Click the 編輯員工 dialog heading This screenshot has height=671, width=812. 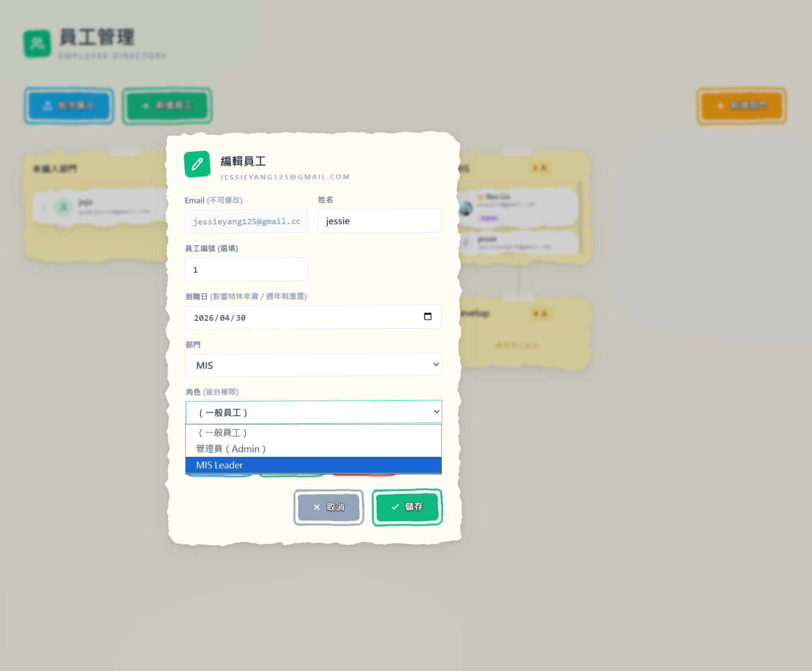click(243, 161)
